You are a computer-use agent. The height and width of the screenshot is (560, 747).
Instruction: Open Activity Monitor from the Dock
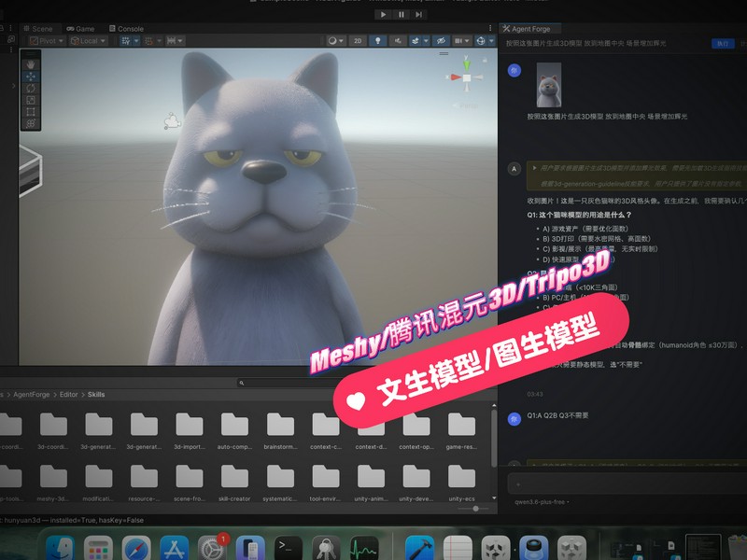pyautogui.click(x=364, y=548)
